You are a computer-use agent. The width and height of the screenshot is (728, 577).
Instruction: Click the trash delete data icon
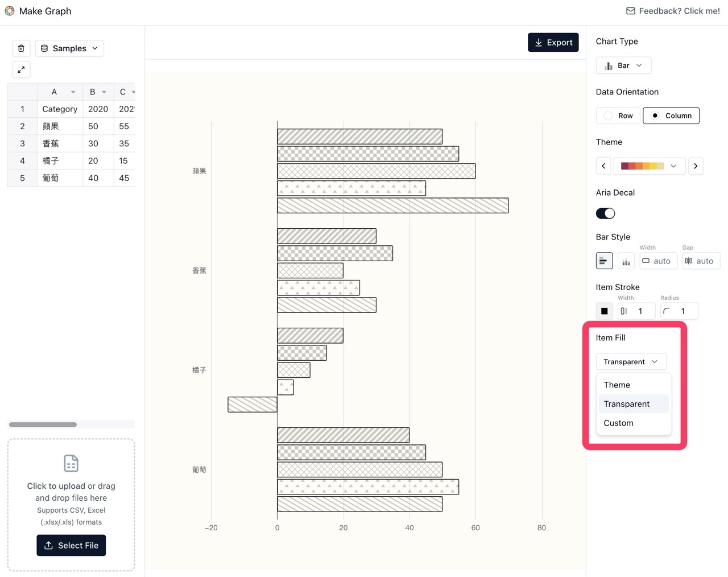pyautogui.click(x=21, y=48)
